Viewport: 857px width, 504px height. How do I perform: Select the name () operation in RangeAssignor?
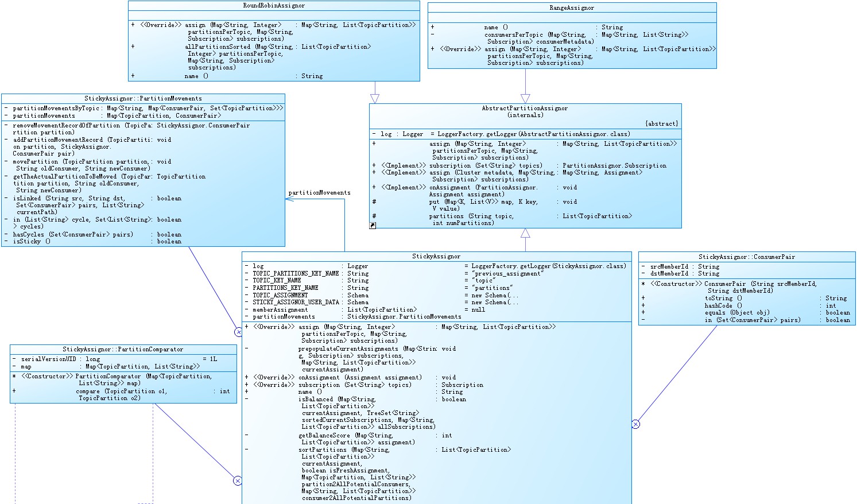click(527, 27)
